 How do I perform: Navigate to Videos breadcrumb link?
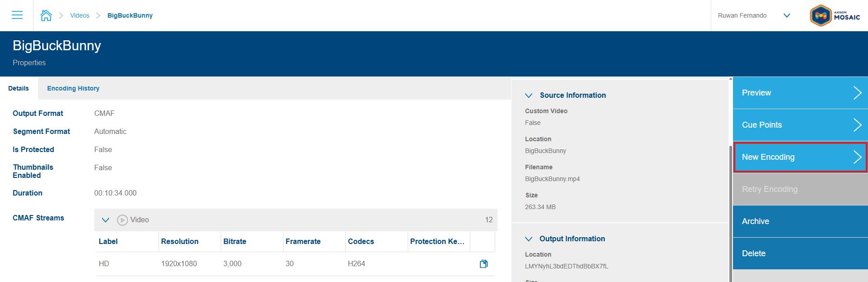(80, 15)
